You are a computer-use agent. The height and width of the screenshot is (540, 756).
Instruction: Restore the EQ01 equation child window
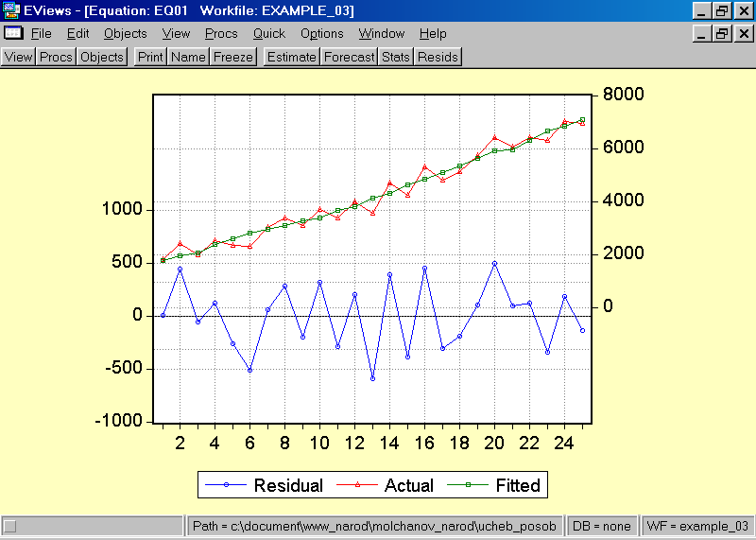click(x=722, y=33)
